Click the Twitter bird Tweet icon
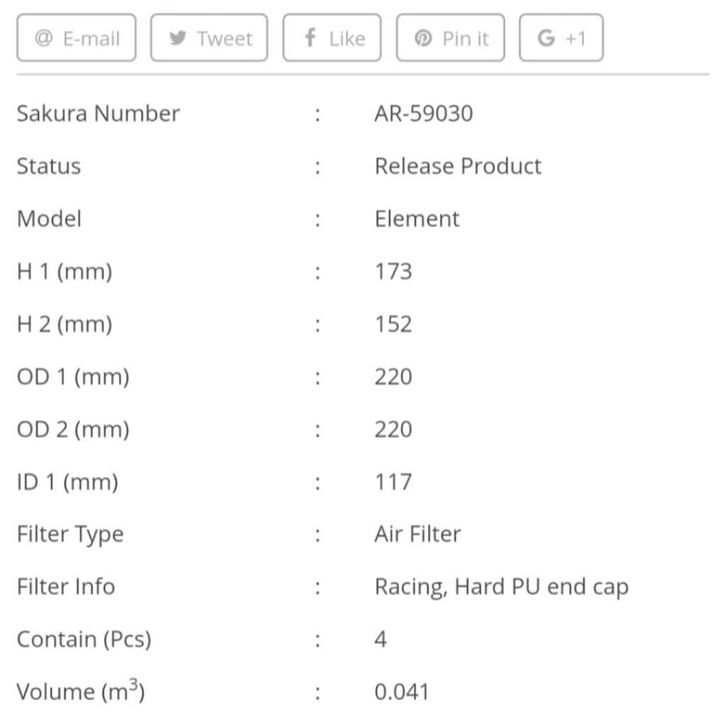 coord(178,39)
